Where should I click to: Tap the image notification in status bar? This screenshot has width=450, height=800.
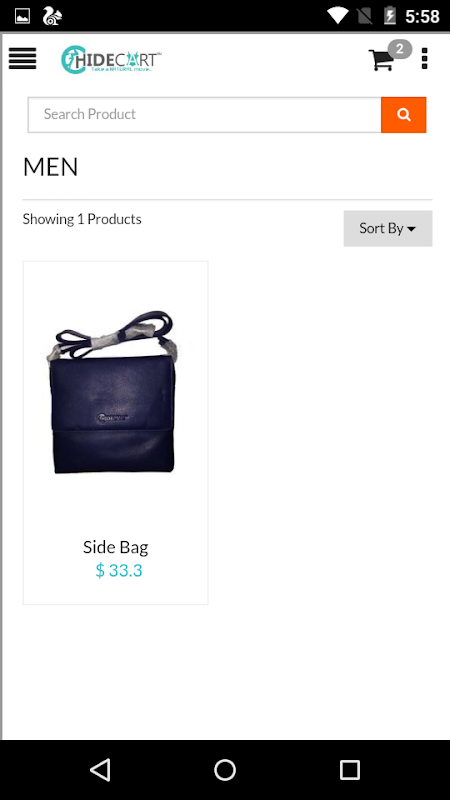coord(22,16)
